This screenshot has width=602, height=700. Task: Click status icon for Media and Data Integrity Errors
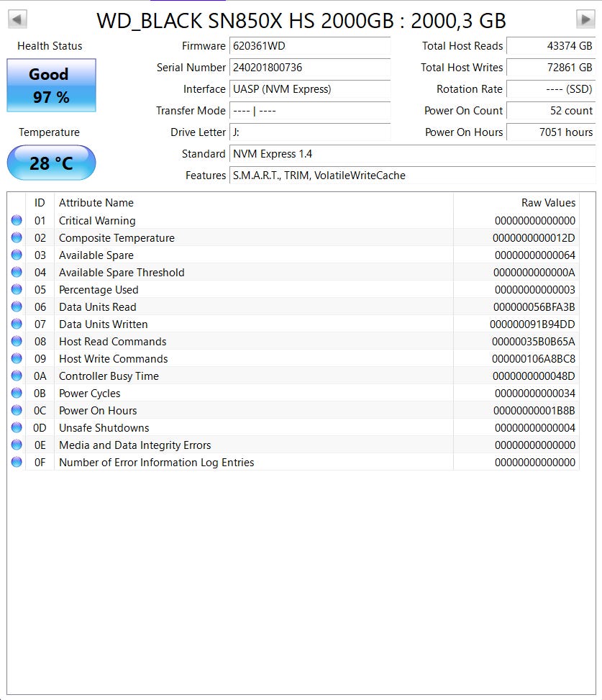click(17, 445)
